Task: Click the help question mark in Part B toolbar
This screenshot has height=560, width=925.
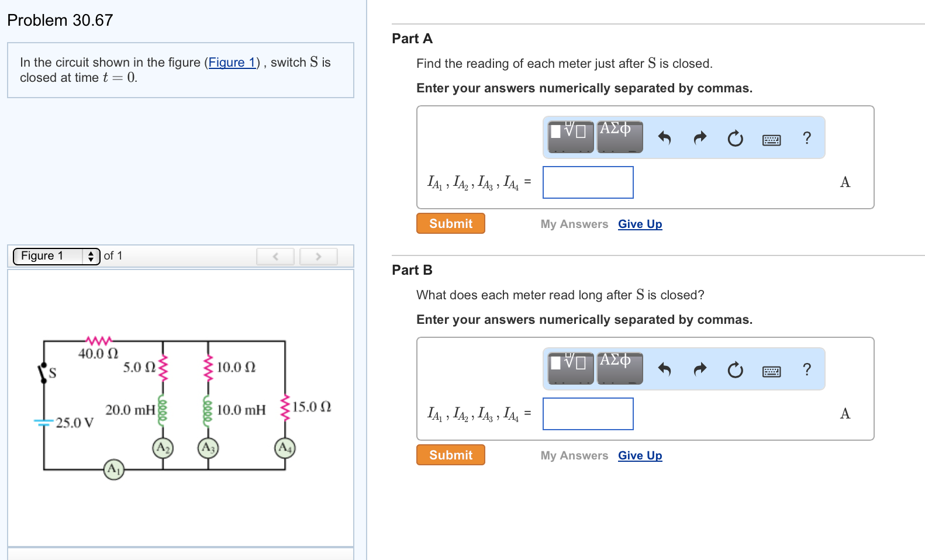Action: [x=806, y=369]
